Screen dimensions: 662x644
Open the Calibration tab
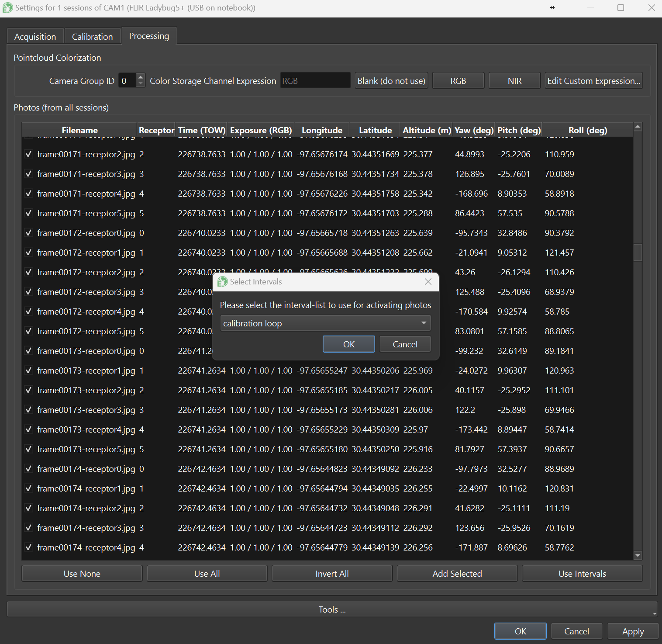(x=92, y=37)
